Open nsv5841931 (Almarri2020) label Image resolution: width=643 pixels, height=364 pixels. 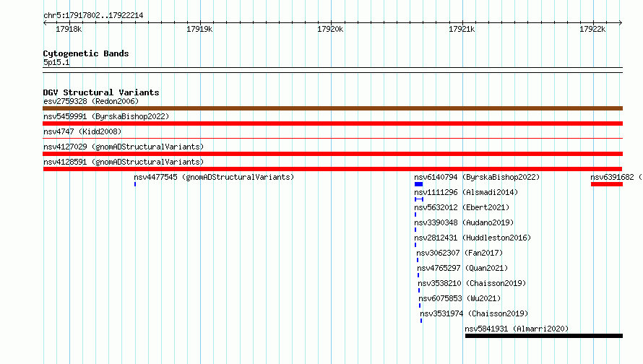tap(517, 329)
